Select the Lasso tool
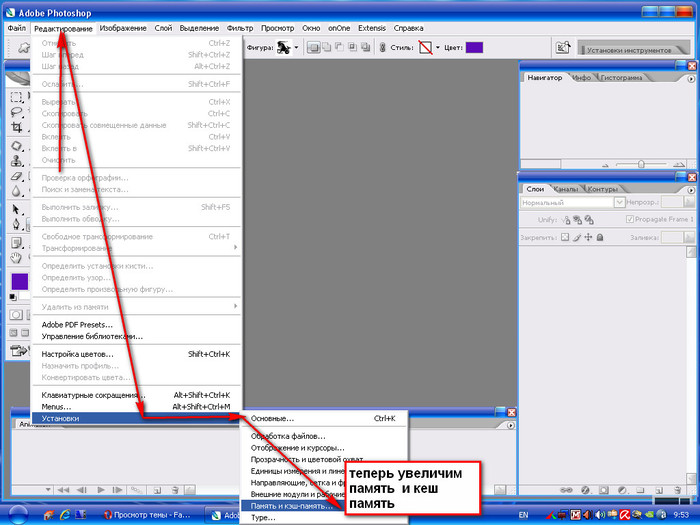Image resolution: width=700 pixels, height=525 pixels. click(17, 112)
